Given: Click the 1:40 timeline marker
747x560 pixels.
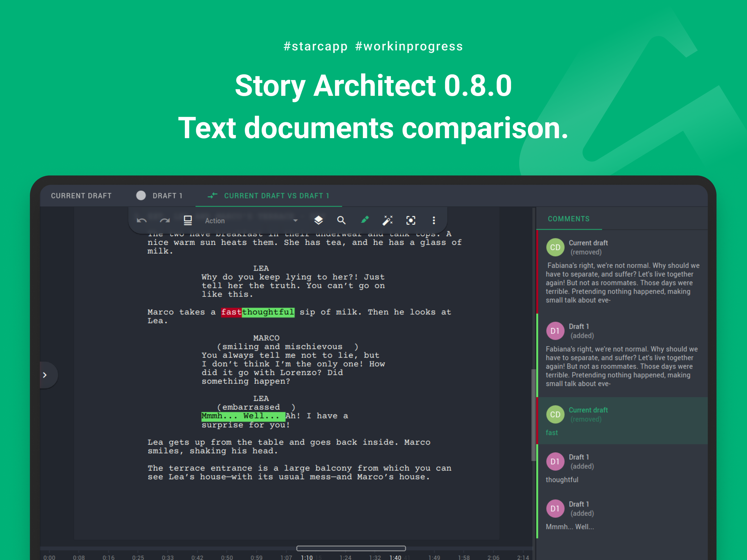Looking at the screenshot, I should (395, 557).
